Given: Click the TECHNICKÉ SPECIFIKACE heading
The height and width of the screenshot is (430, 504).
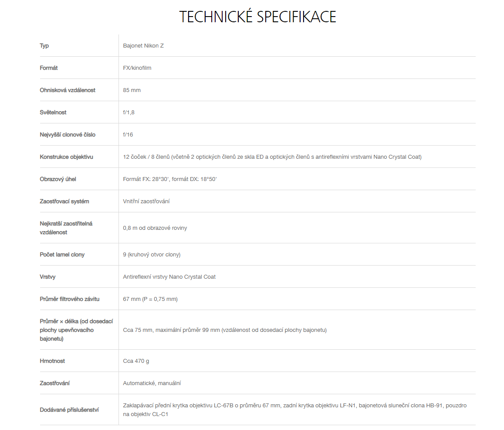Looking at the screenshot, I should click(x=257, y=17).
